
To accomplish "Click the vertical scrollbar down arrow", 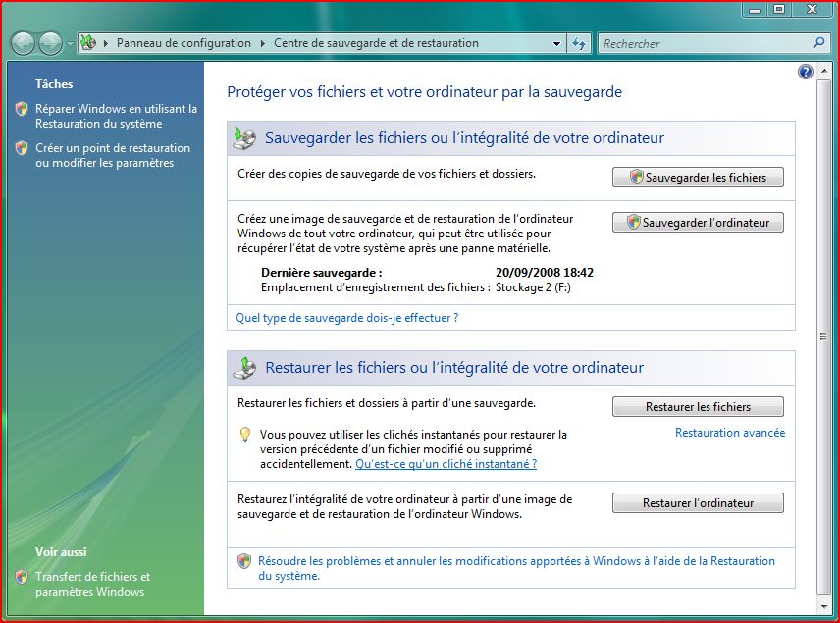I will 822,607.
